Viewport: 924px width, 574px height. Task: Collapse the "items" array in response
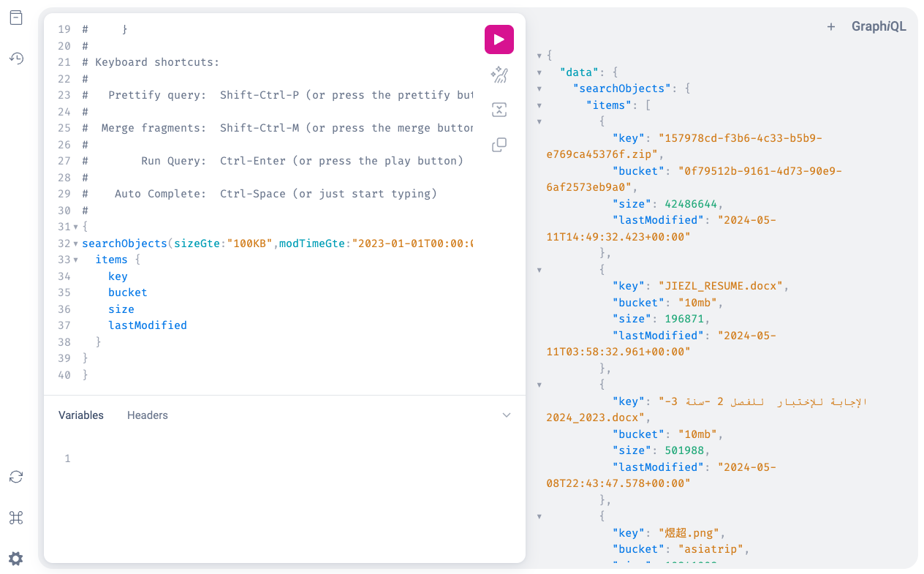539,105
